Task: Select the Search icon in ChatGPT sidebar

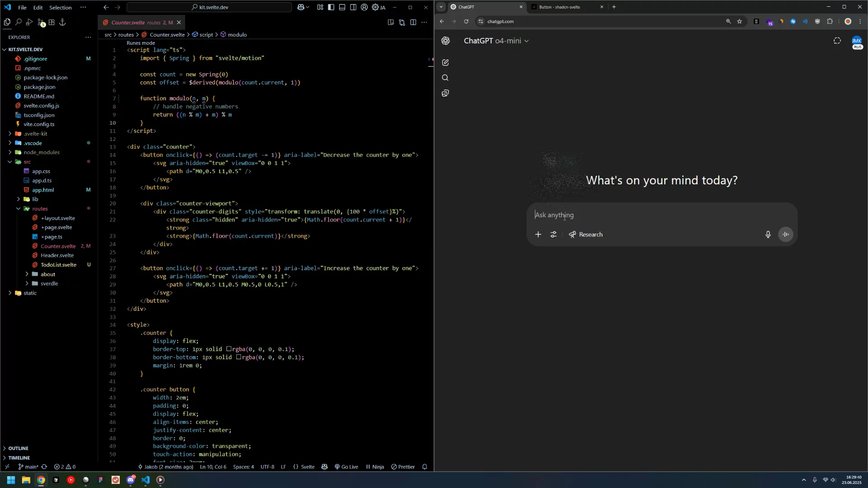Action: [445, 78]
